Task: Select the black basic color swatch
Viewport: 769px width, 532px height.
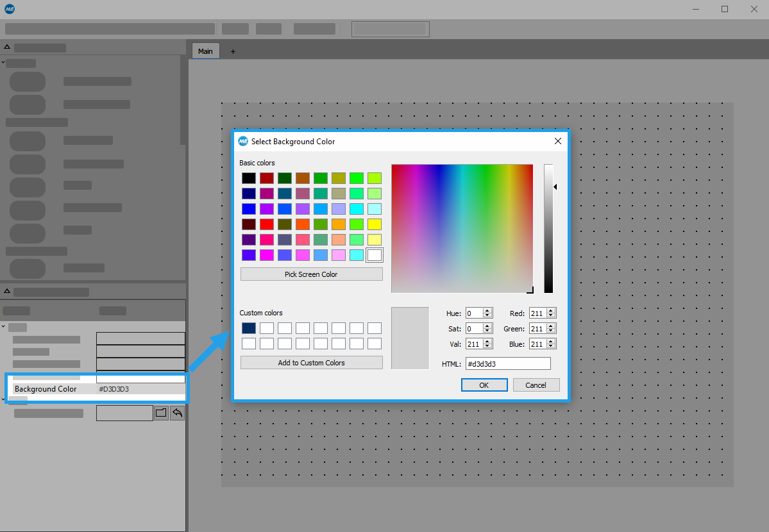Action: [249, 178]
